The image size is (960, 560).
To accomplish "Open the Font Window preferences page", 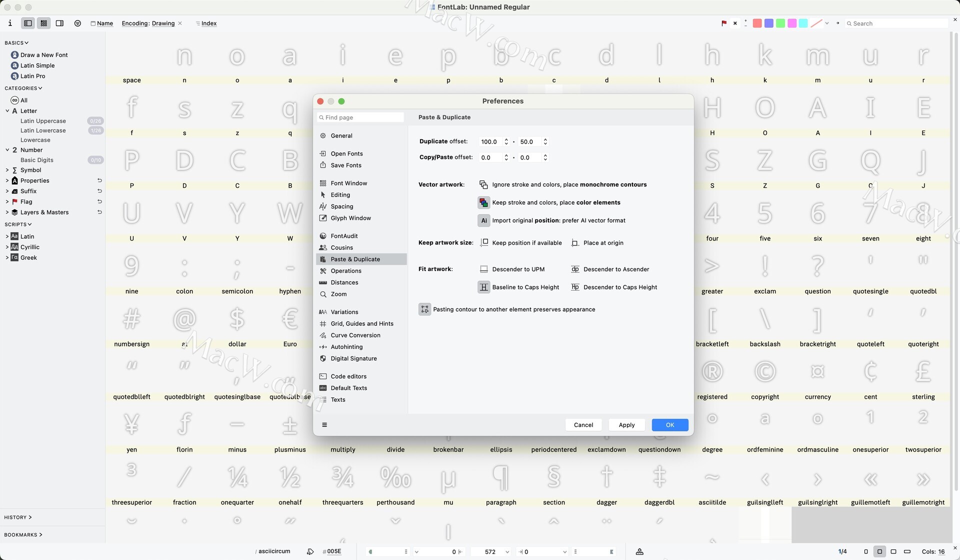I will coord(348,183).
